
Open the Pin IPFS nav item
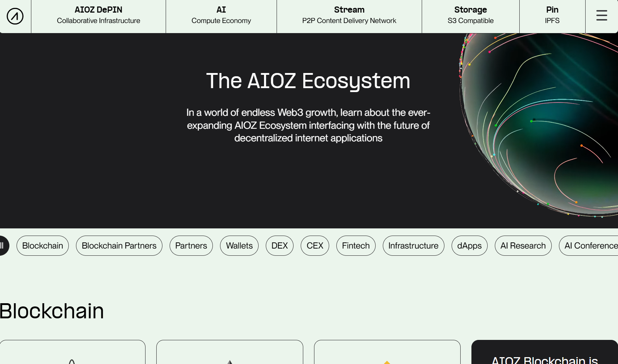pyautogui.click(x=552, y=15)
